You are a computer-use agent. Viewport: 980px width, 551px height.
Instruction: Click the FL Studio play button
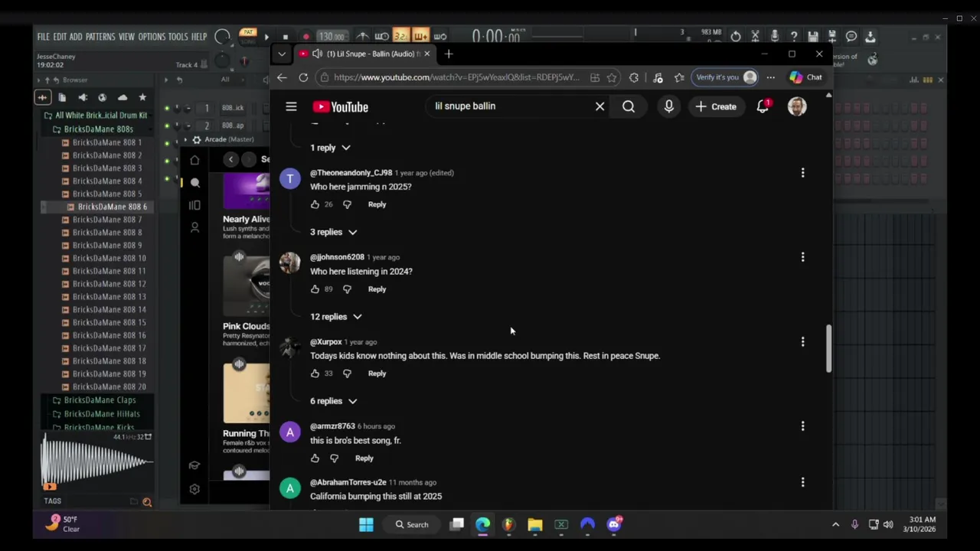pyautogui.click(x=266, y=37)
